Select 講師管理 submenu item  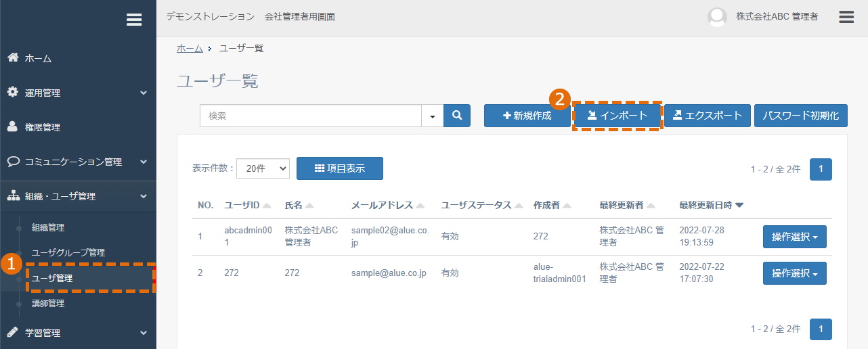point(48,303)
